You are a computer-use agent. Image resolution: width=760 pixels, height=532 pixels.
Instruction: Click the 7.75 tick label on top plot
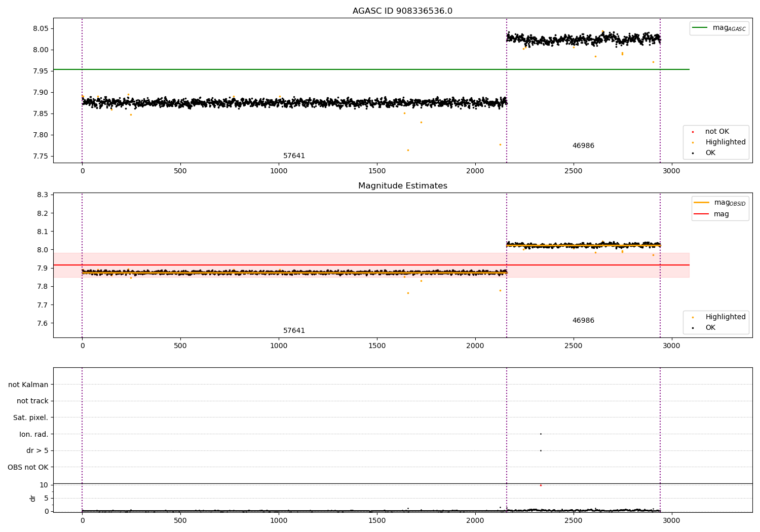(x=41, y=156)
